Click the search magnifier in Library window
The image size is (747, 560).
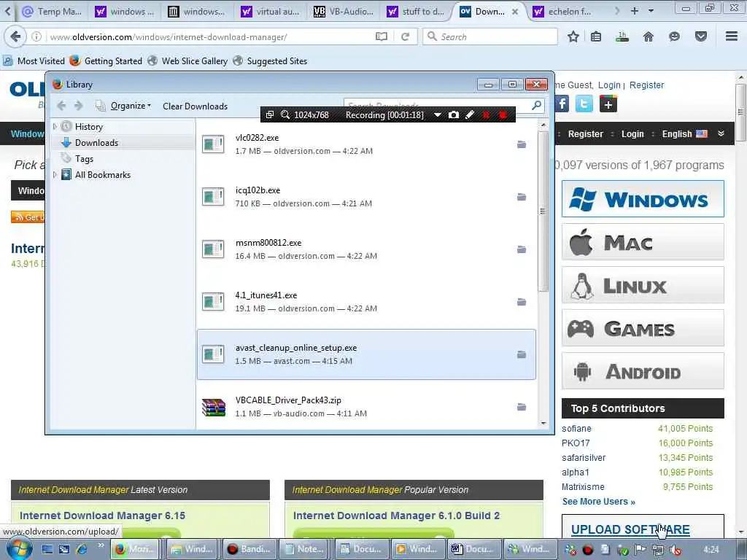coord(537,105)
